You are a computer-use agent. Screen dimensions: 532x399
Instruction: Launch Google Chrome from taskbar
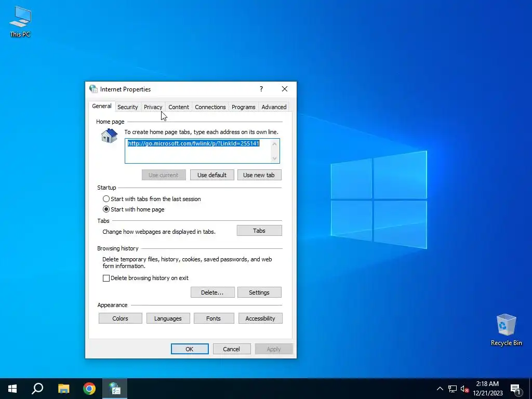89,389
